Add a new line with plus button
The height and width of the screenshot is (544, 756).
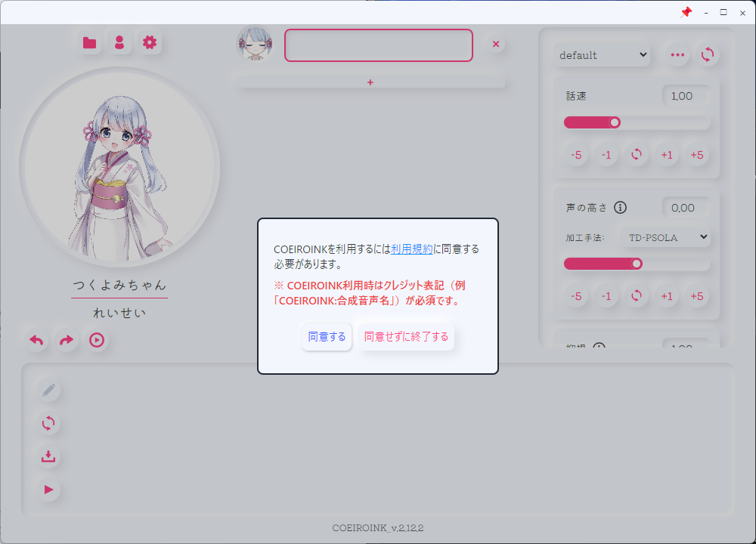[370, 82]
